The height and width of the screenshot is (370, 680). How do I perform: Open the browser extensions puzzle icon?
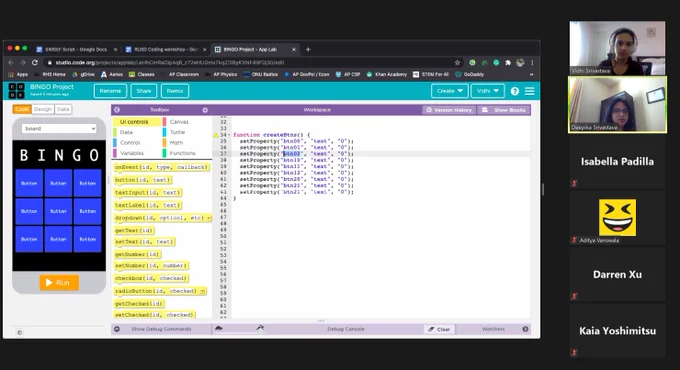(x=508, y=62)
